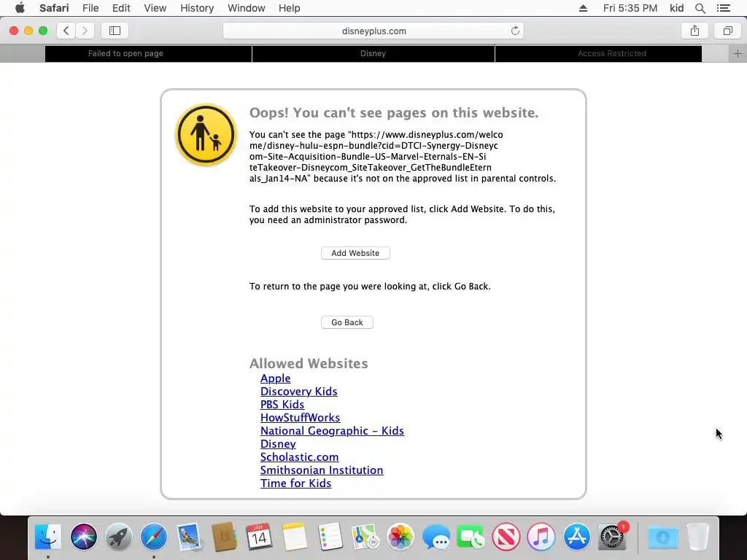Open Launchpad rocket icon

point(119,537)
